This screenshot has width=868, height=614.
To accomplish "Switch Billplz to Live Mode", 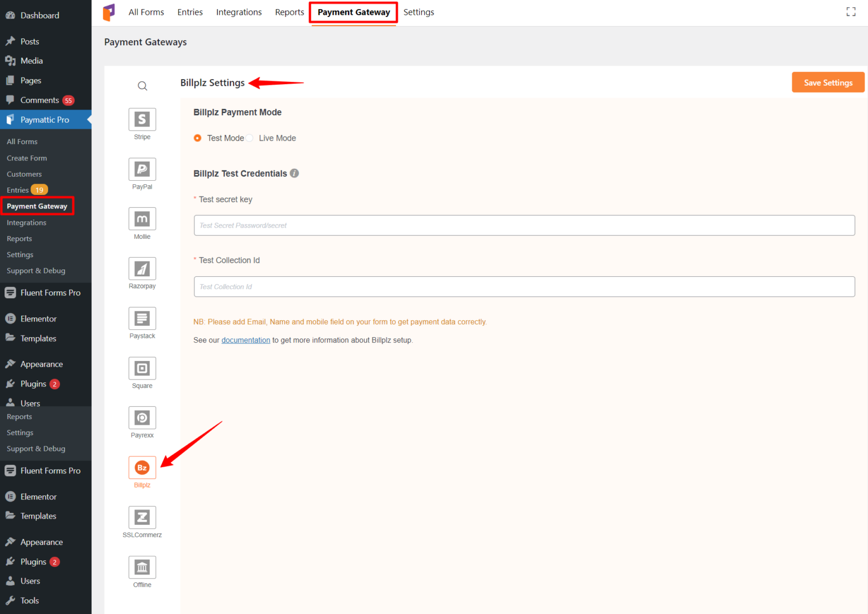I will pyautogui.click(x=249, y=138).
